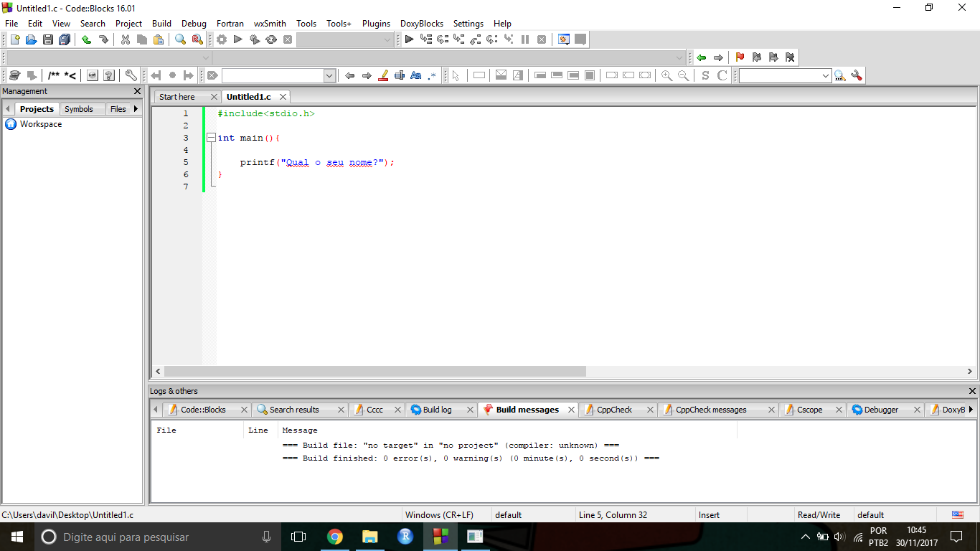Undo the last edit with the green arrow

pos(86,39)
